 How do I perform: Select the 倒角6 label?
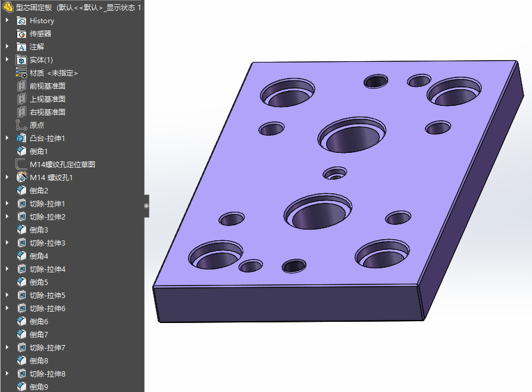coord(39,321)
